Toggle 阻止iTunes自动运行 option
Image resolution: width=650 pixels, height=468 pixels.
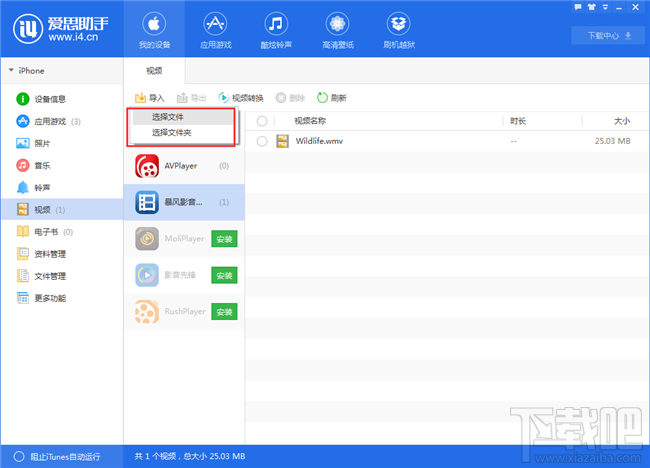pos(19,456)
